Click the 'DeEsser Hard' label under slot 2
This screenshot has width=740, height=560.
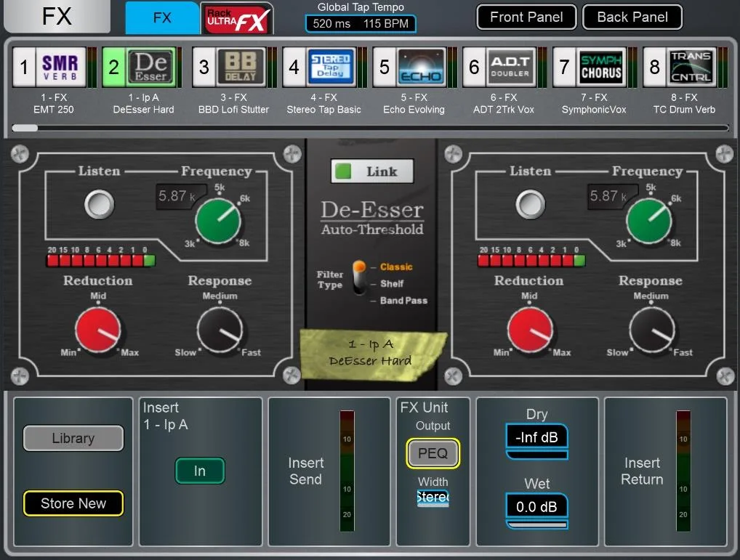pyautogui.click(x=143, y=110)
